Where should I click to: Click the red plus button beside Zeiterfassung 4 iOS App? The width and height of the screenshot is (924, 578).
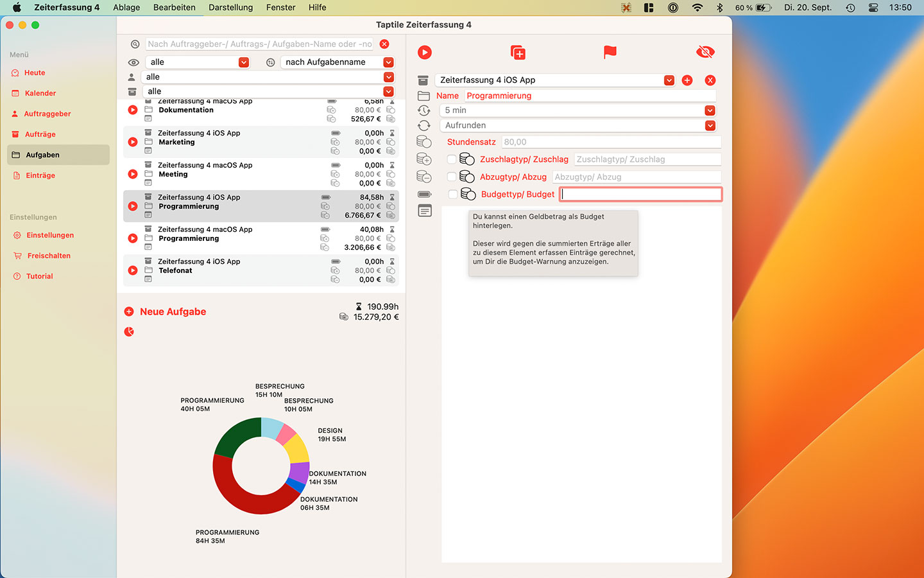pyautogui.click(x=687, y=80)
